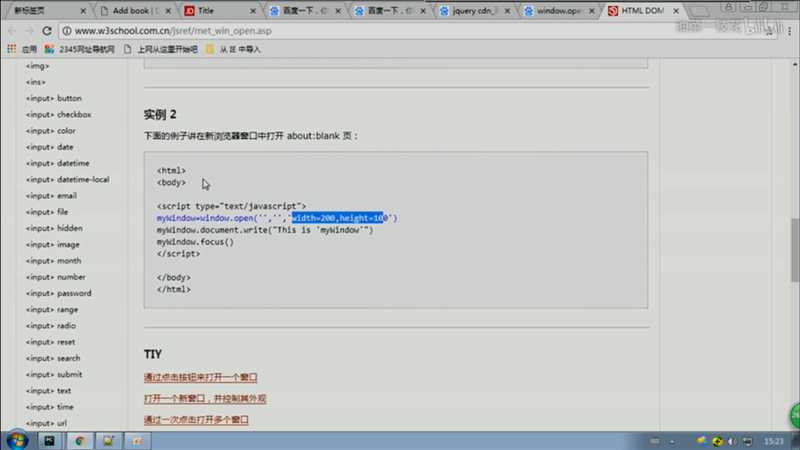Click the volume icon in system tray

[x=732, y=441]
